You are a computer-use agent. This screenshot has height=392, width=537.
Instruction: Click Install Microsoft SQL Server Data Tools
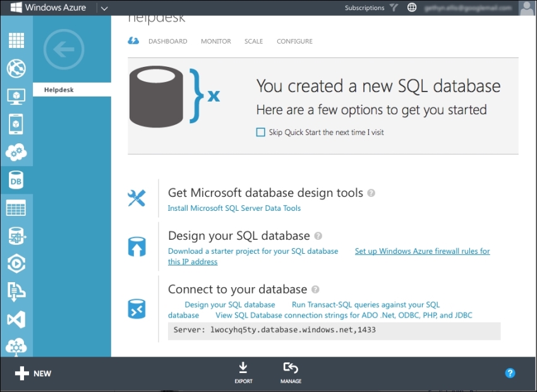pyautogui.click(x=234, y=208)
